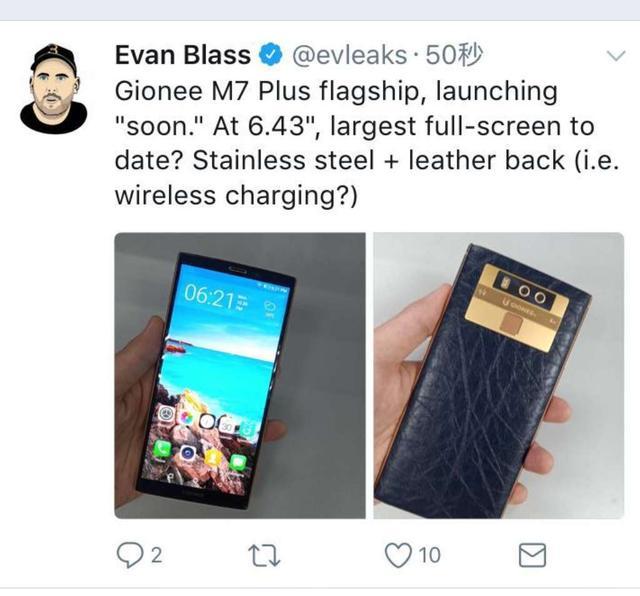The width and height of the screenshot is (640, 596).
Task: Open the tweet options chevron menu
Action: (x=616, y=56)
